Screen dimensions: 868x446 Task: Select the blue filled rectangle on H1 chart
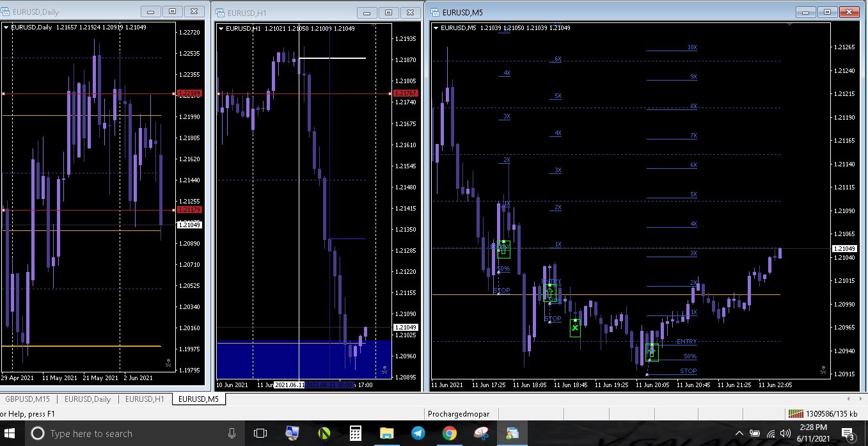coord(304,359)
